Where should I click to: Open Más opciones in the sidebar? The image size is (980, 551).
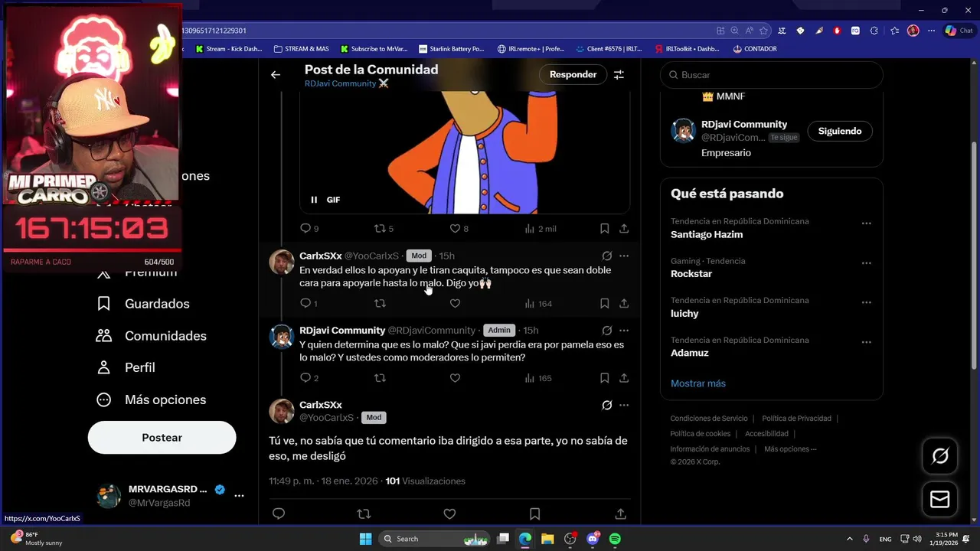151,399
